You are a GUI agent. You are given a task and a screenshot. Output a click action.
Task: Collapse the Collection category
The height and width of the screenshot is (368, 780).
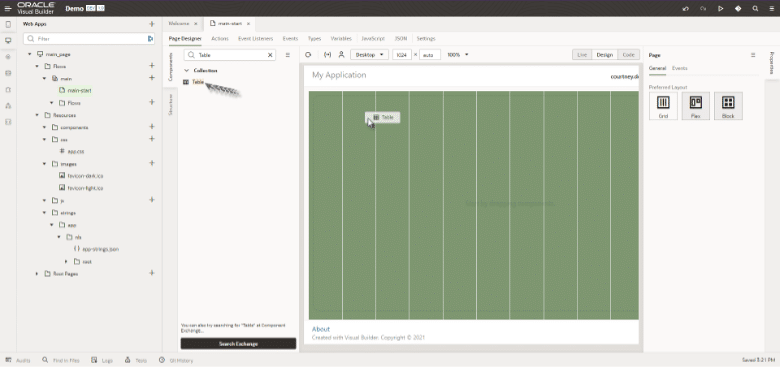click(187, 71)
